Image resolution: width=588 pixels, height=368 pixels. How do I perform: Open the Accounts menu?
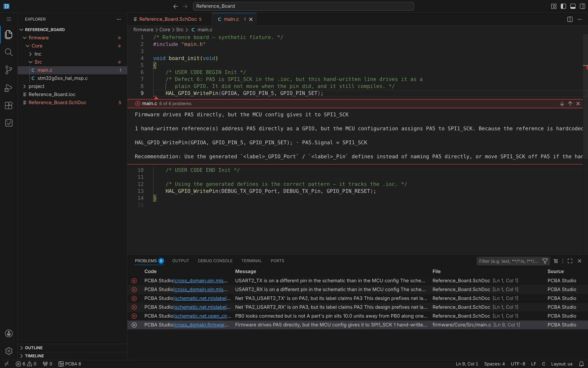[9, 333]
